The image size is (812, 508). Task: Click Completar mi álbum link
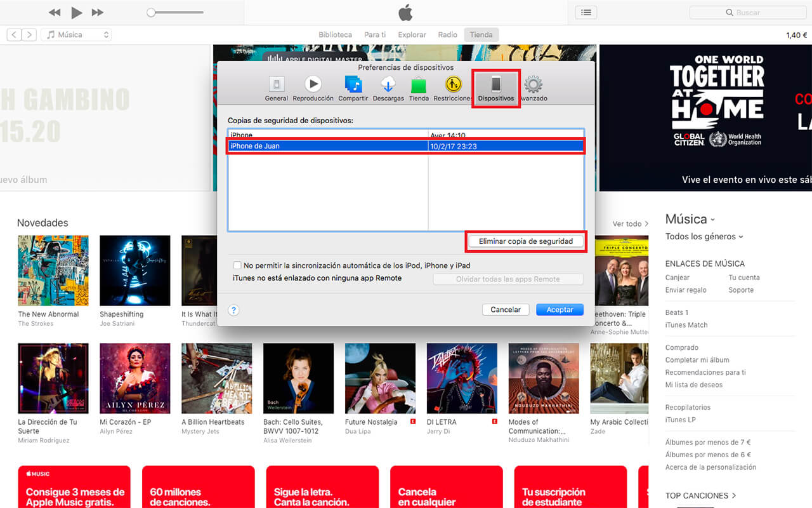[697, 360]
